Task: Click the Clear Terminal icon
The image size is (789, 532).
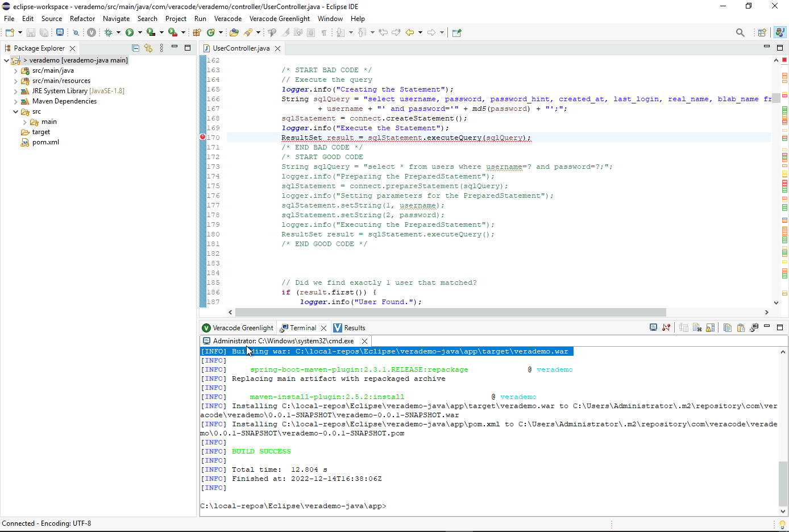Action: tap(697, 327)
